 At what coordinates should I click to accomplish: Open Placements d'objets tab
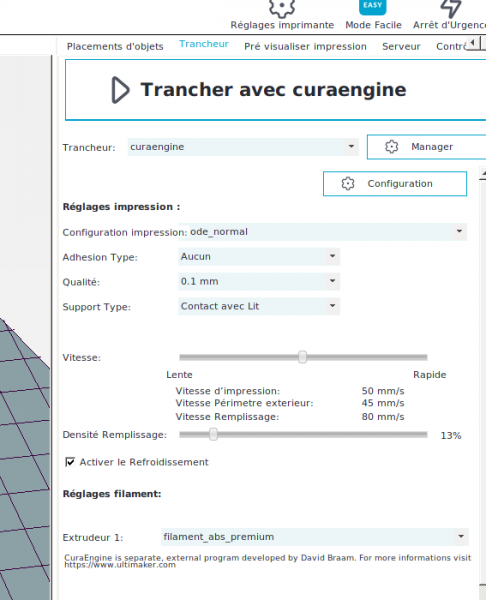pos(115,46)
